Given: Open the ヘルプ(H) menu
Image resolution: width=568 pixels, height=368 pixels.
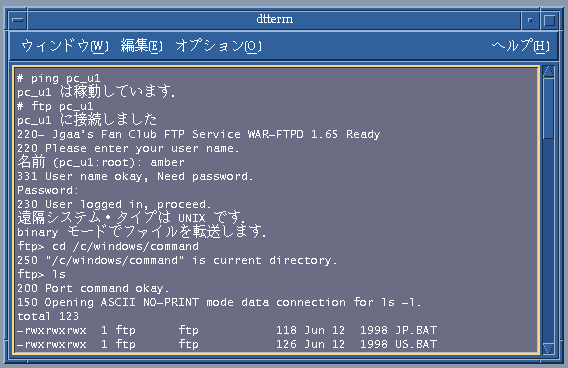Looking at the screenshot, I should click(x=521, y=46).
